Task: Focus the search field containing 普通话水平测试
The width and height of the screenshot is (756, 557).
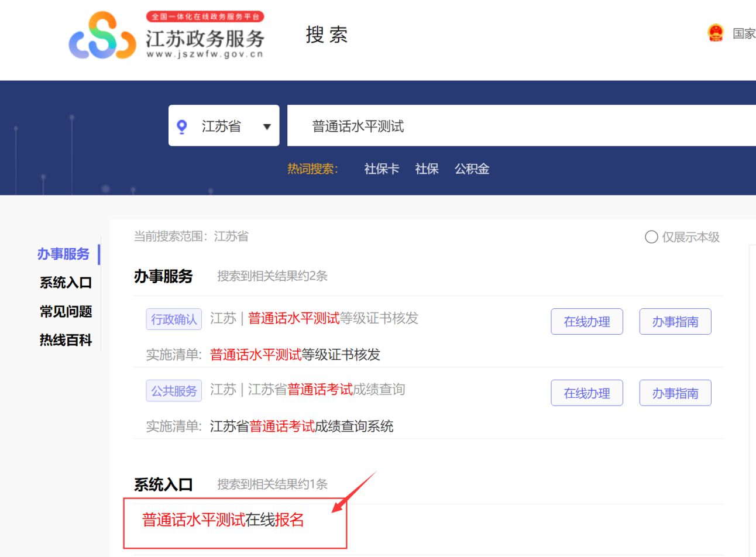Action: coord(521,126)
